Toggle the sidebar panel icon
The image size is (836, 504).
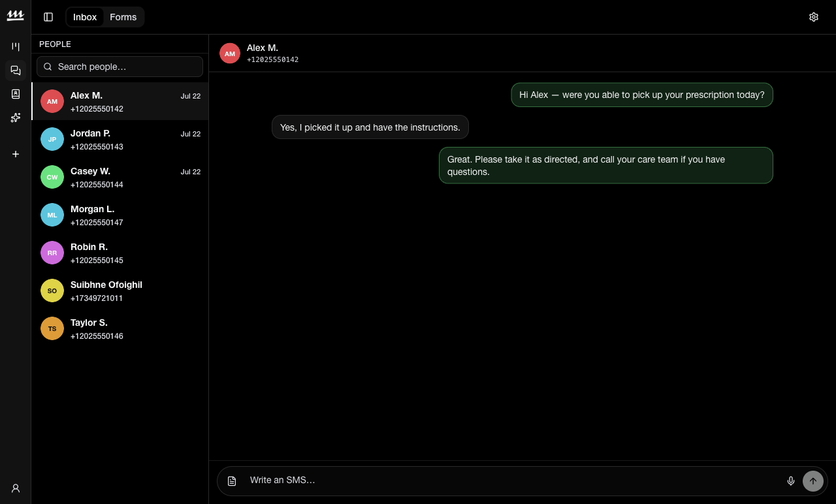(x=48, y=17)
